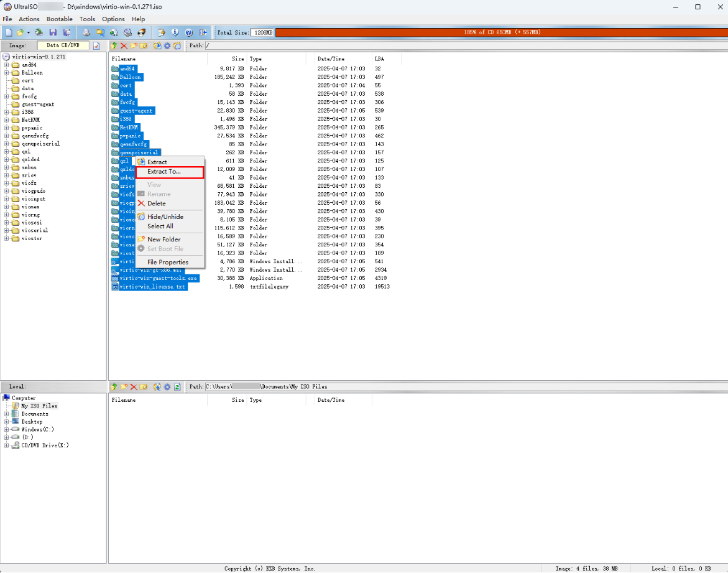Click the Burn CD/DVD Image flame icon
The height and width of the screenshot is (573, 728).
pos(142,32)
